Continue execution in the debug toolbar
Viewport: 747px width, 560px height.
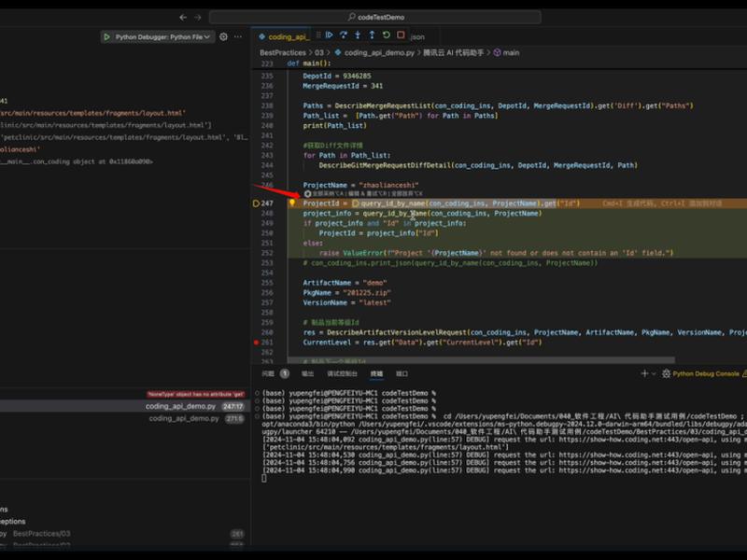330,35
